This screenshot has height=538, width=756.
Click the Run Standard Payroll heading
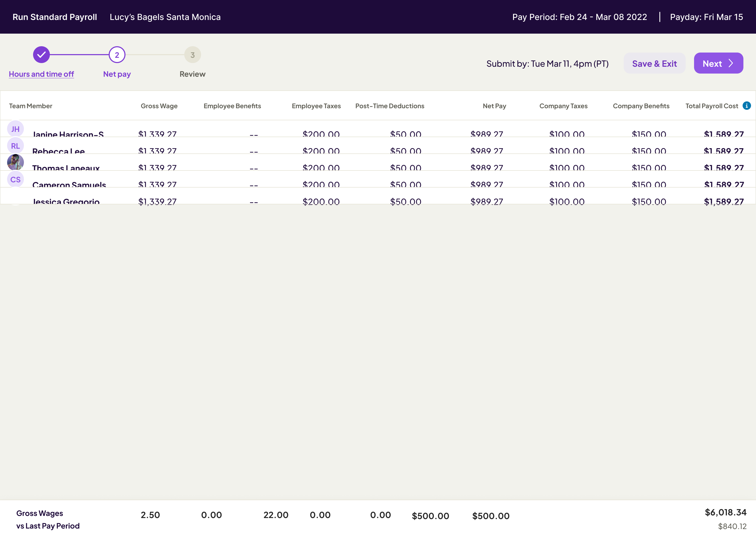coord(55,17)
